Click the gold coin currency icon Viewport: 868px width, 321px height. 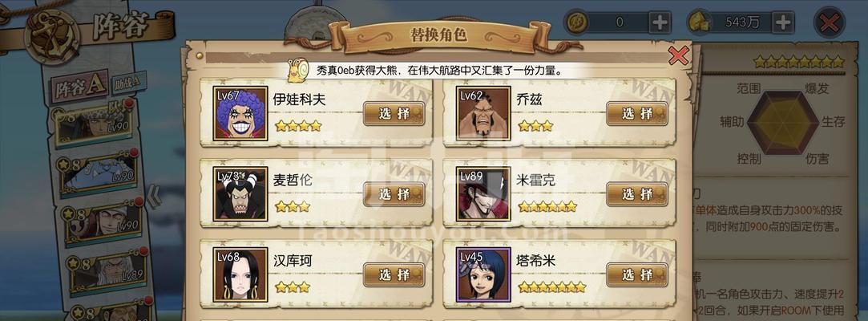point(577,22)
